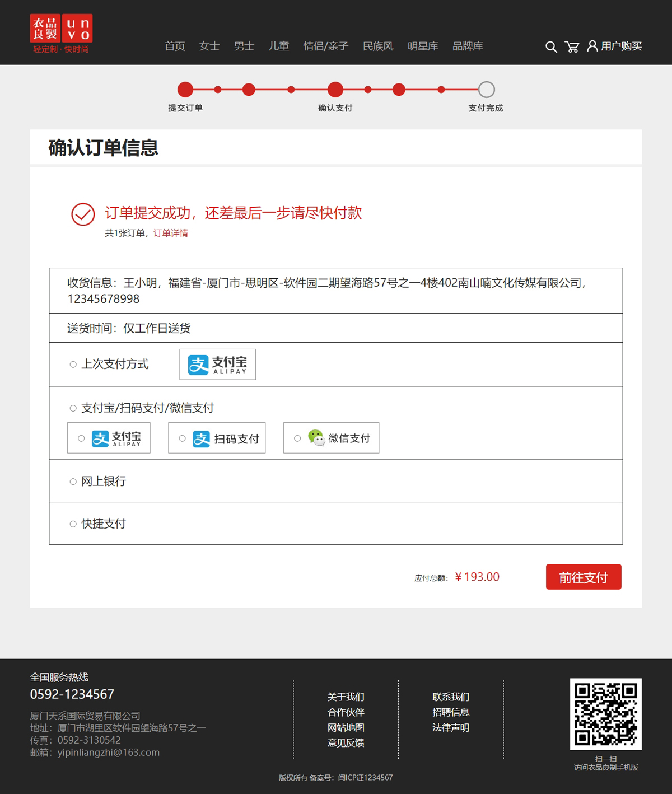This screenshot has height=794, width=672.
Task: Select the ALIPAY option radio button
Action: tap(81, 438)
